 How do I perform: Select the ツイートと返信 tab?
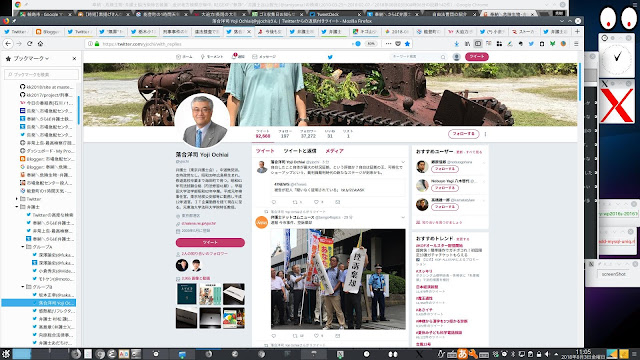tap(300, 151)
